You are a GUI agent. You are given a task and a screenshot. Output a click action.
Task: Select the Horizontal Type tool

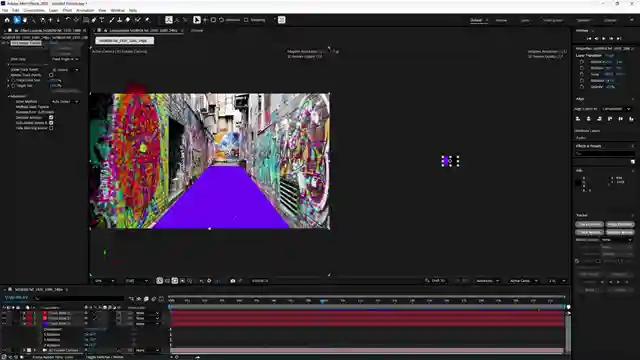point(102,20)
